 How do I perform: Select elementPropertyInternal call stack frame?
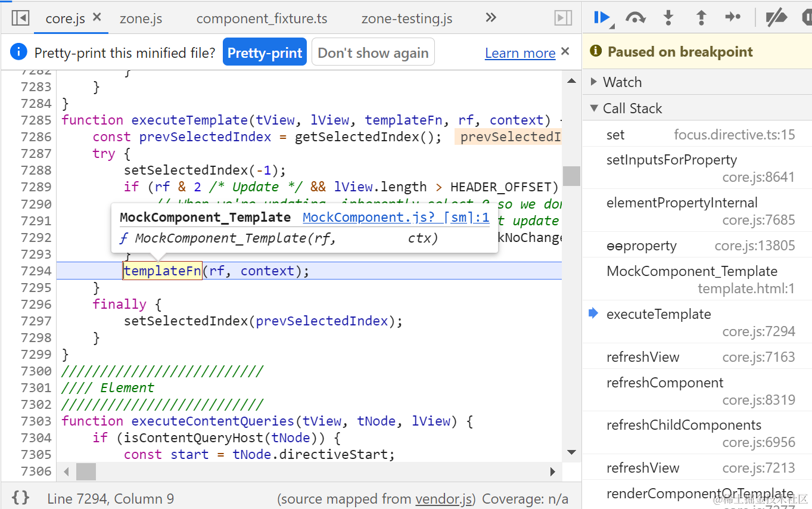[x=697, y=211]
